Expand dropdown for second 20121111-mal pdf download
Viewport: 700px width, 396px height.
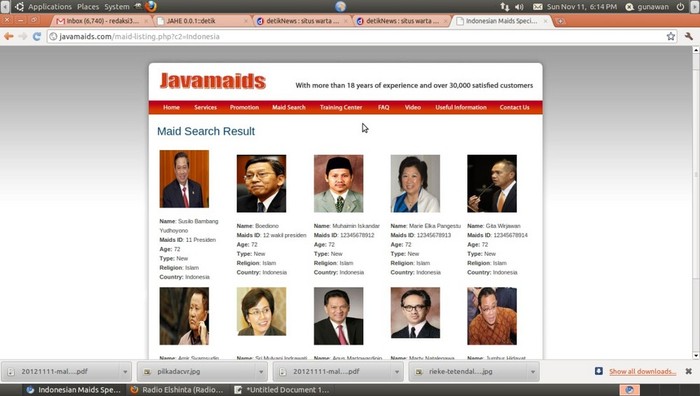coord(397,371)
